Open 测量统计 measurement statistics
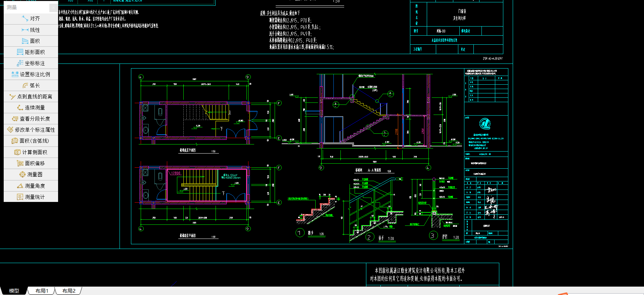Screen dimensions: 644x295 (31, 197)
